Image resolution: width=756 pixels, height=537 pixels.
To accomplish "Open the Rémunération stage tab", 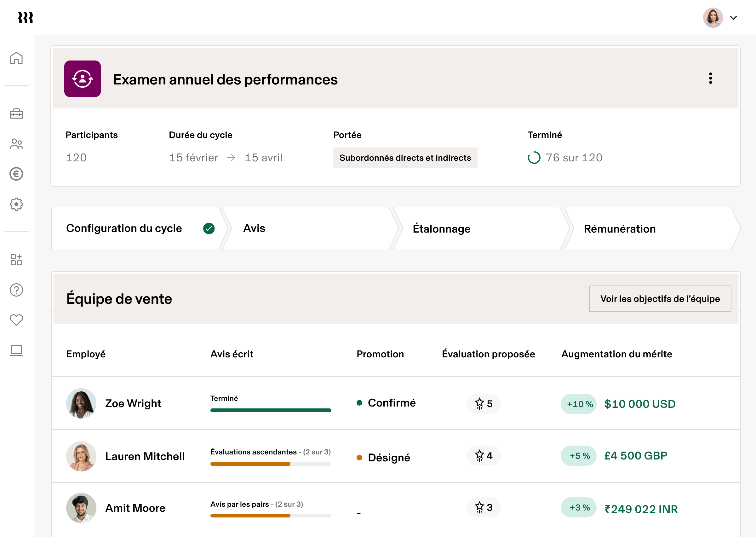I will pyautogui.click(x=620, y=228).
